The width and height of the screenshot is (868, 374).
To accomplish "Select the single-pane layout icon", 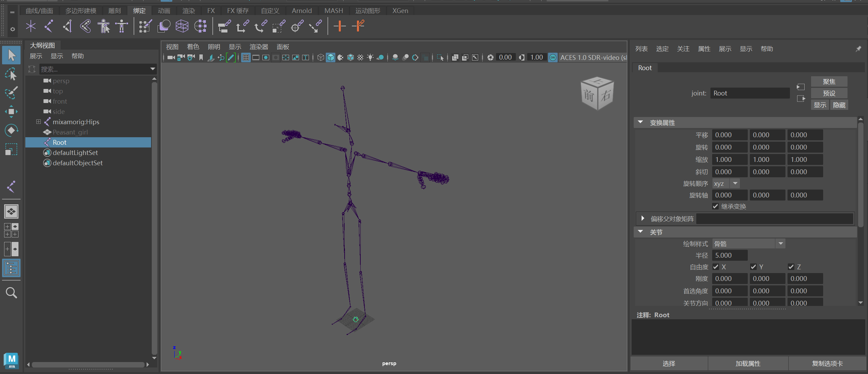I will pyautogui.click(x=11, y=211).
